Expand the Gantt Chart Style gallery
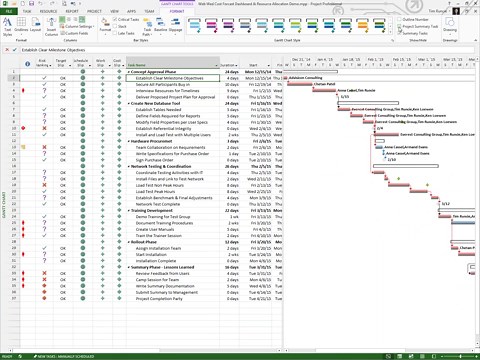480x360 pixels. (390, 32)
